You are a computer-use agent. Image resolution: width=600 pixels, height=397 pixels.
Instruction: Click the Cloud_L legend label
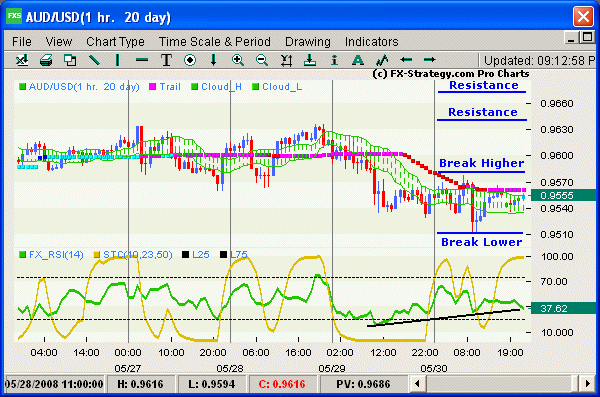[x=282, y=87]
